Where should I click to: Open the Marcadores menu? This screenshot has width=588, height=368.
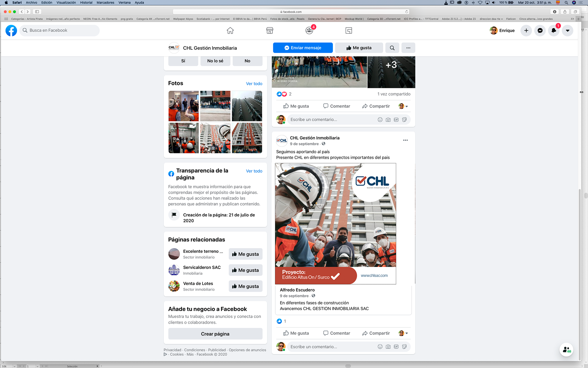105,2
